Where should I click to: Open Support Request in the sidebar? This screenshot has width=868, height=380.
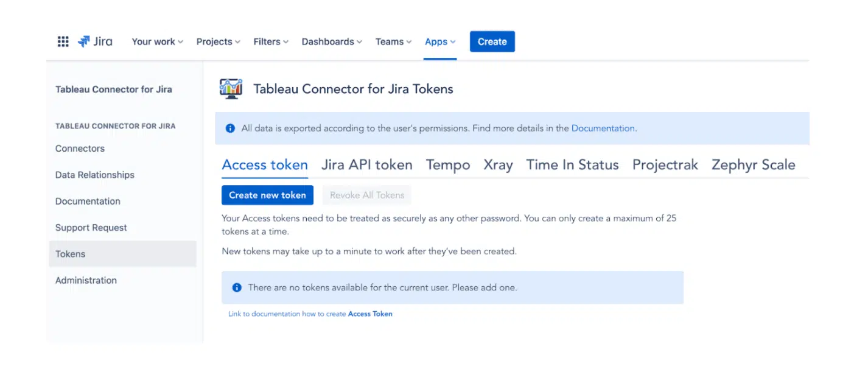(122, 228)
